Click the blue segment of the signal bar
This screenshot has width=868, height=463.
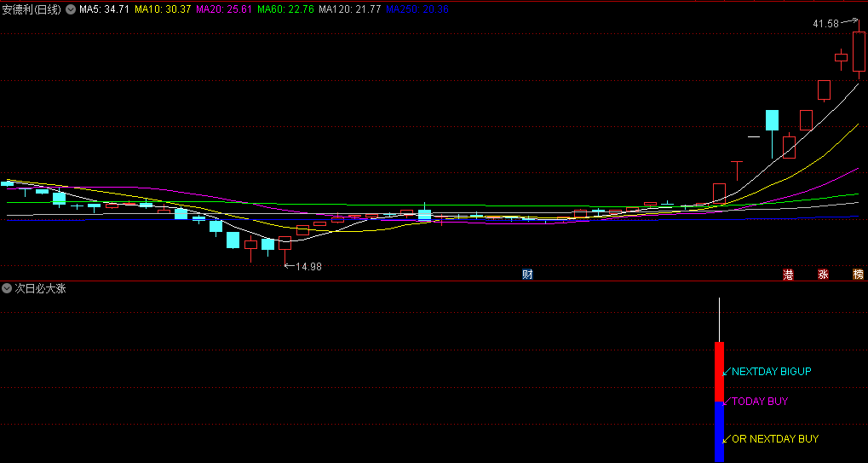(x=719, y=432)
